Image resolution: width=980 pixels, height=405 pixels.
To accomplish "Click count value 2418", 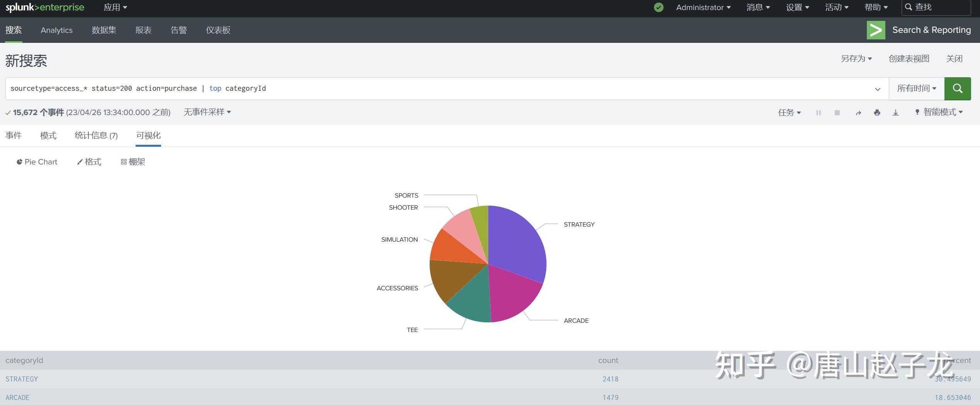I will 610,379.
